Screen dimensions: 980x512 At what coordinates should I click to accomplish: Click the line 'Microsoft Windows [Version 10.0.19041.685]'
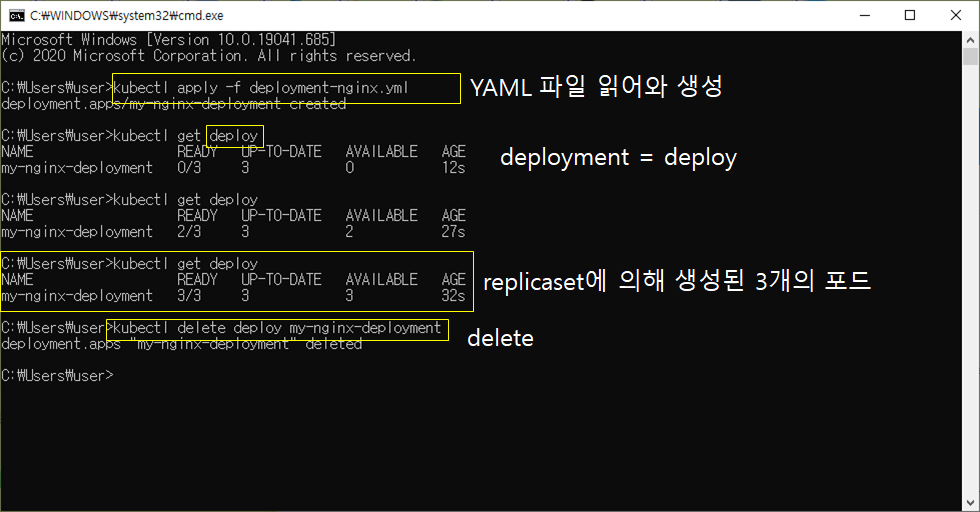169,39
